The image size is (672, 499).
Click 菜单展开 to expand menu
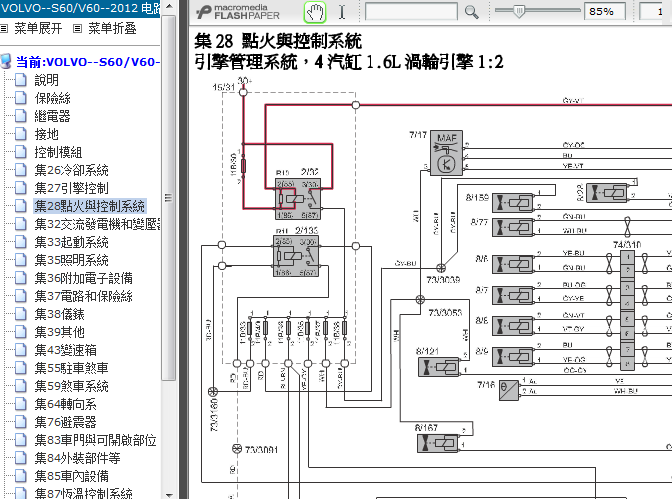(38, 29)
